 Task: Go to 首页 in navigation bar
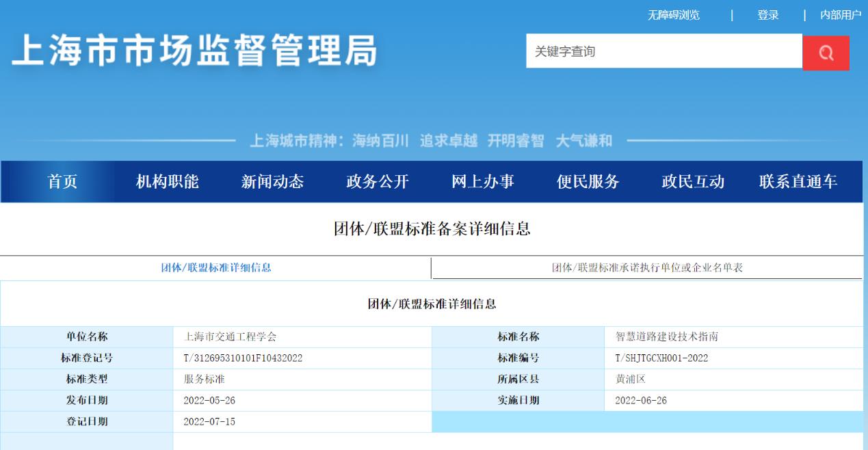62,181
